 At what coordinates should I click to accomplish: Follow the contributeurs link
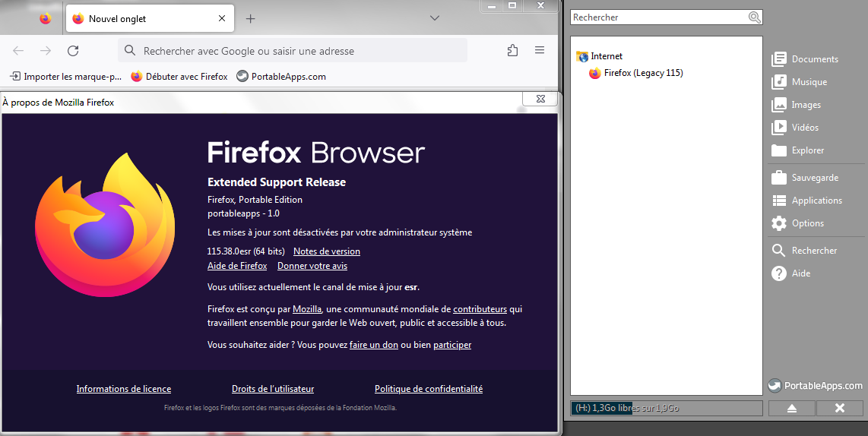[480, 308]
